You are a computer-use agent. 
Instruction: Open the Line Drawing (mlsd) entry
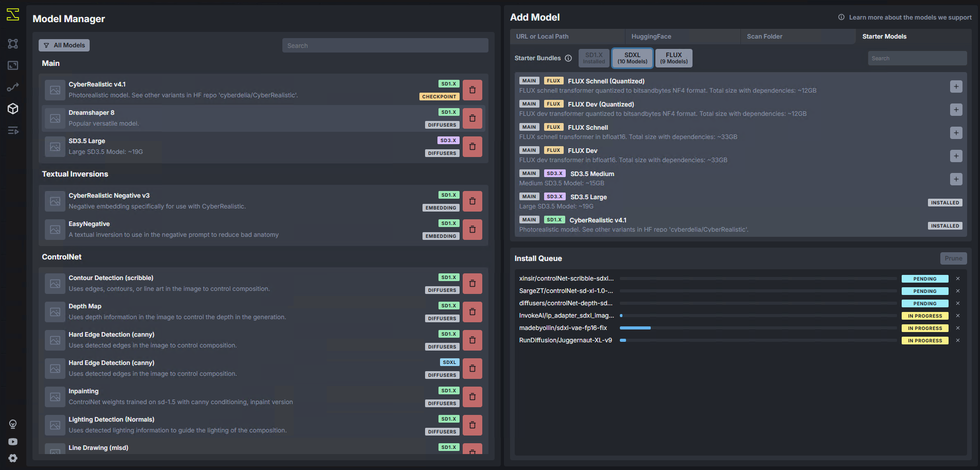click(x=263, y=448)
